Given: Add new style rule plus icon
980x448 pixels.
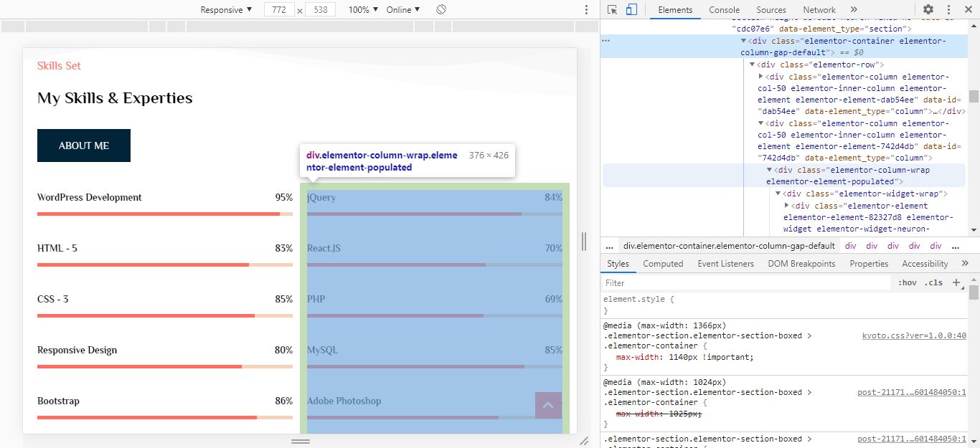Looking at the screenshot, I should (x=956, y=282).
